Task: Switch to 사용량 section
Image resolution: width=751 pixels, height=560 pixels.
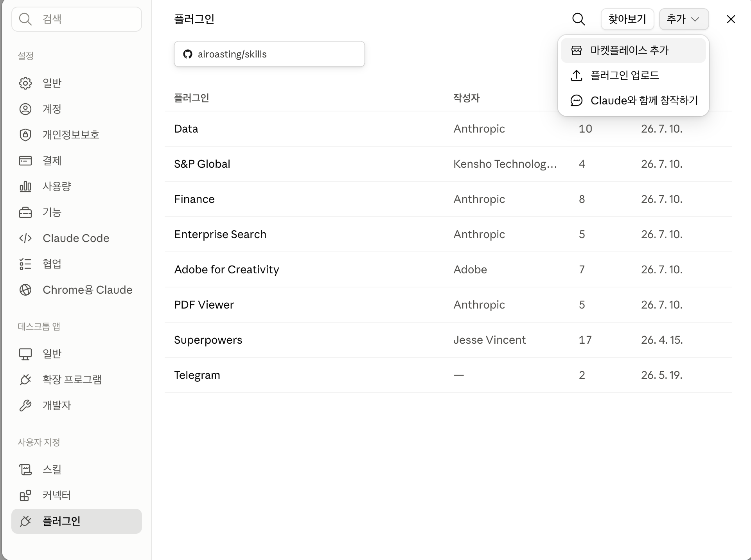Action: pyautogui.click(x=77, y=187)
